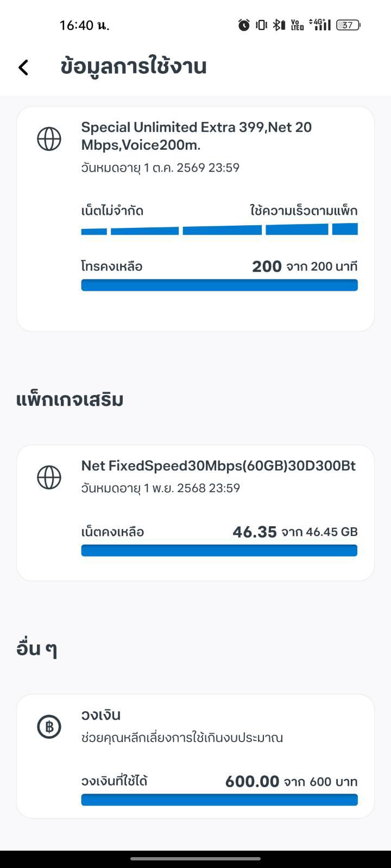
Task: Open Net FixedSpeed30Mbps(60GB)30D300Bt package title
Action: (x=218, y=465)
